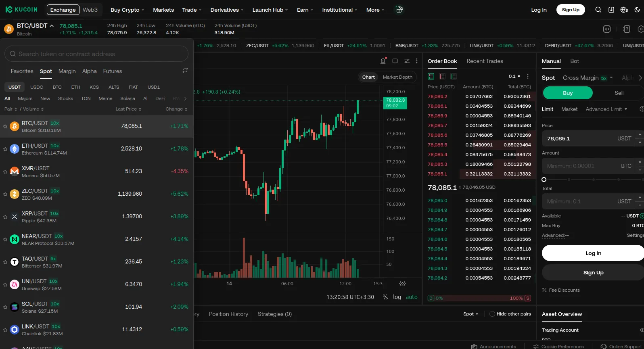
Task: Favorite the SOL/USDT pair star
Action: (5, 307)
